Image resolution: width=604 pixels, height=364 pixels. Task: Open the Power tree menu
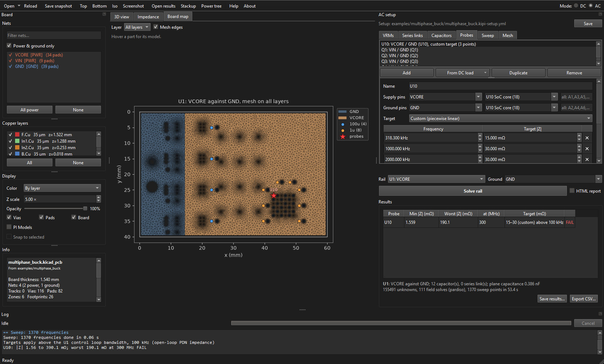click(x=211, y=6)
